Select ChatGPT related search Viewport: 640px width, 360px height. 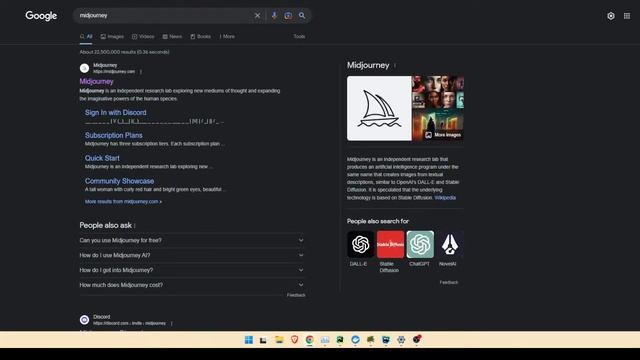[x=420, y=249]
